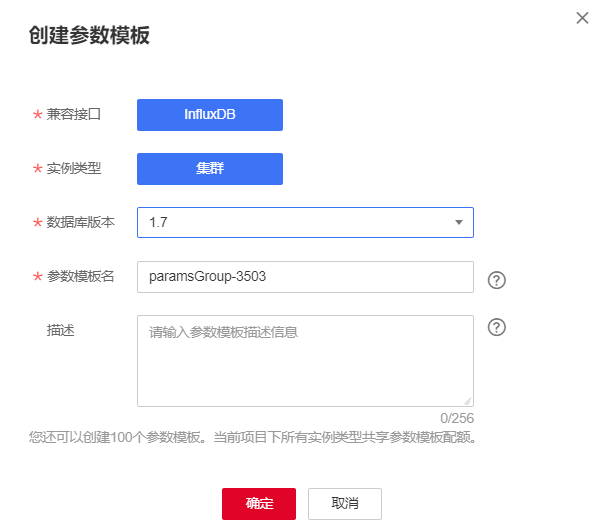Open the 数据库版本 dropdown showing 1.7
Screen dimensions: 600x532
click(305, 222)
